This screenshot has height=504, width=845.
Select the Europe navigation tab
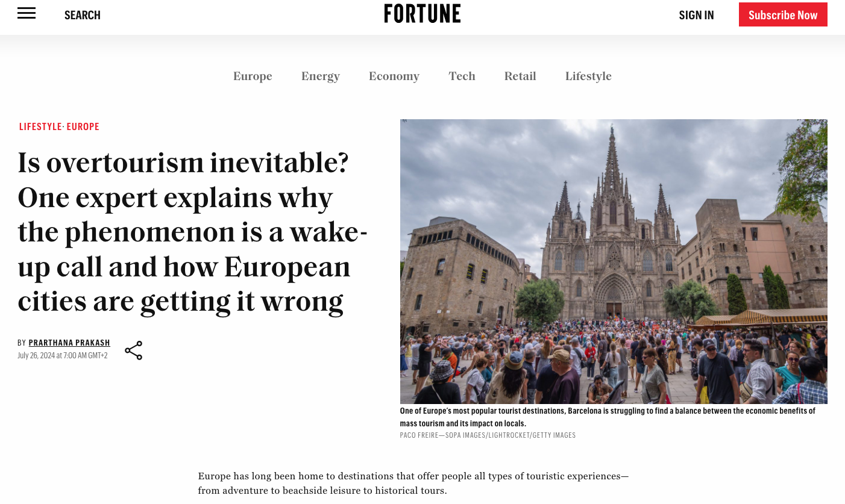coord(253,76)
